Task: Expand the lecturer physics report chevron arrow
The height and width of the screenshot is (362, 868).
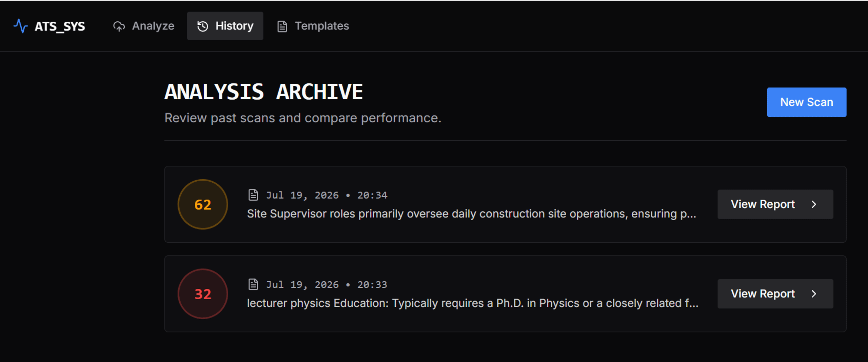Action: click(814, 294)
